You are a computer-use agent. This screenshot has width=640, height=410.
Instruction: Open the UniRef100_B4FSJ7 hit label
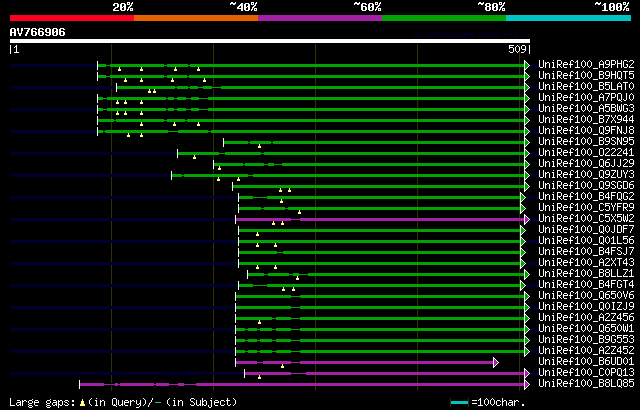[586, 252]
